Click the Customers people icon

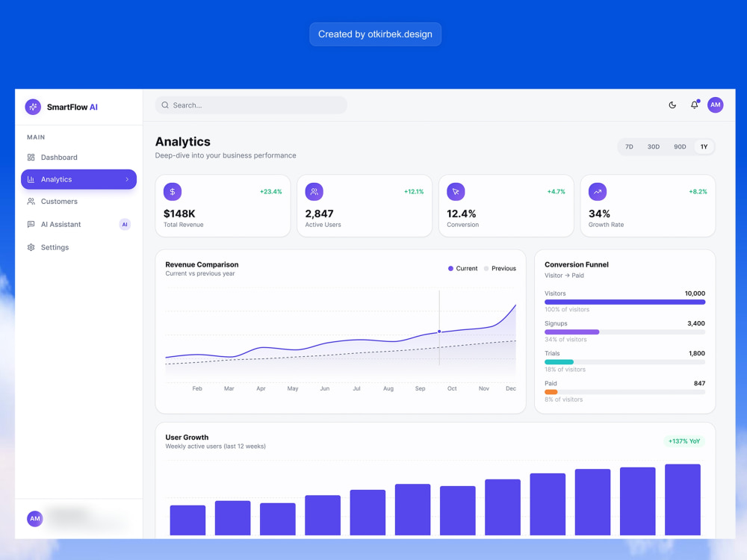(31, 202)
